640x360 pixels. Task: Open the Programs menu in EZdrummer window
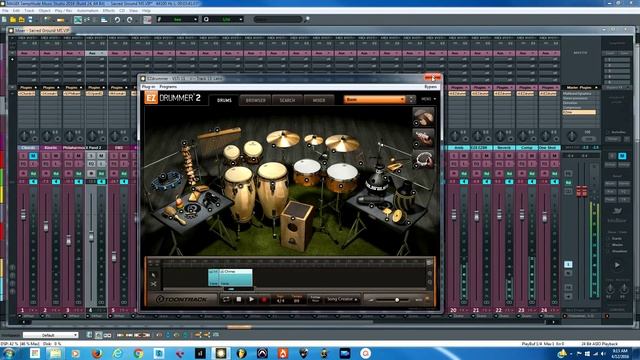pos(168,87)
